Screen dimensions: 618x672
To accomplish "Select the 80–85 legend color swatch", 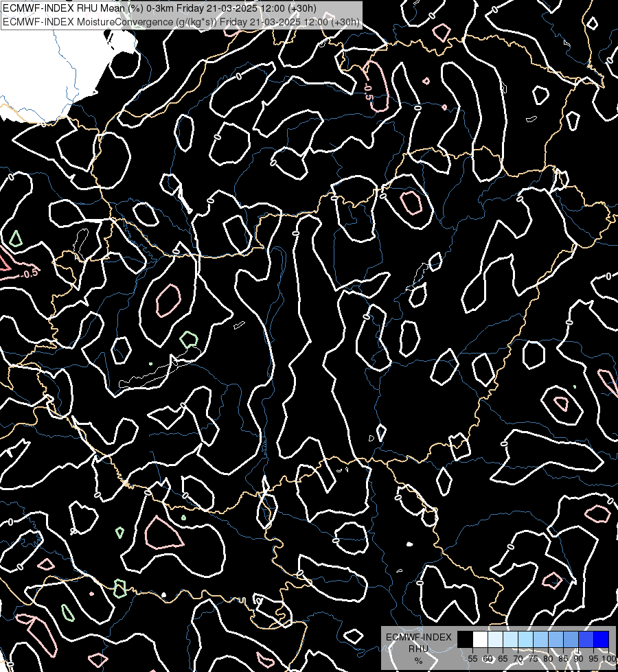I will tap(556, 639).
